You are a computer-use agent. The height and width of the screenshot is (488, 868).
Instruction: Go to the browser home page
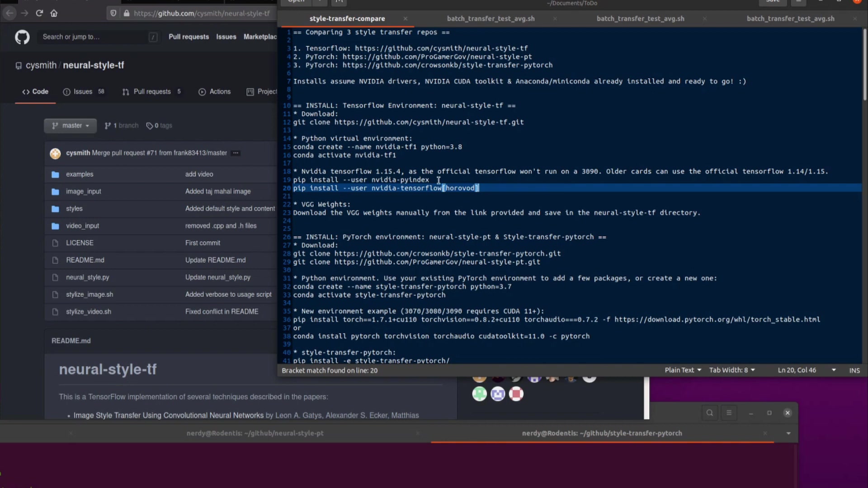(54, 13)
